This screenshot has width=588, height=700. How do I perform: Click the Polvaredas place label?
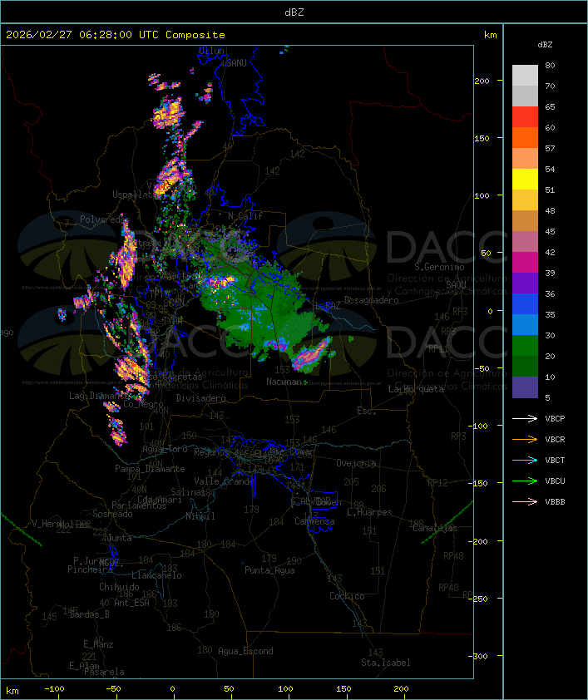105,219
